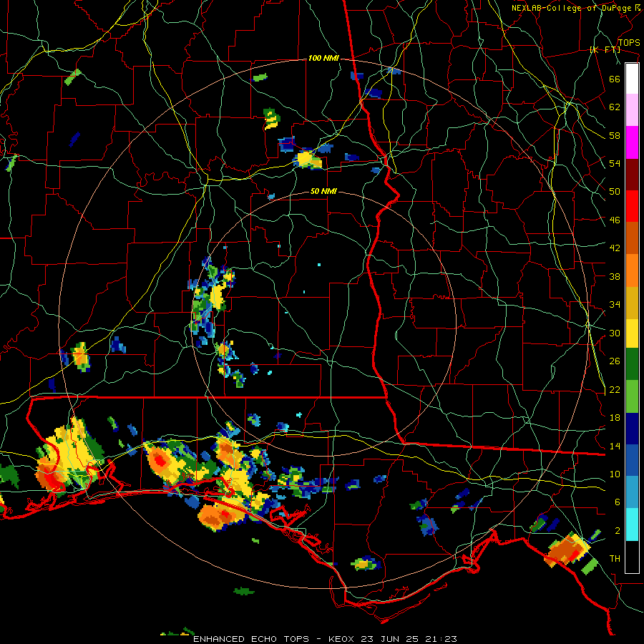Click the legend value '6'

coord(618,502)
